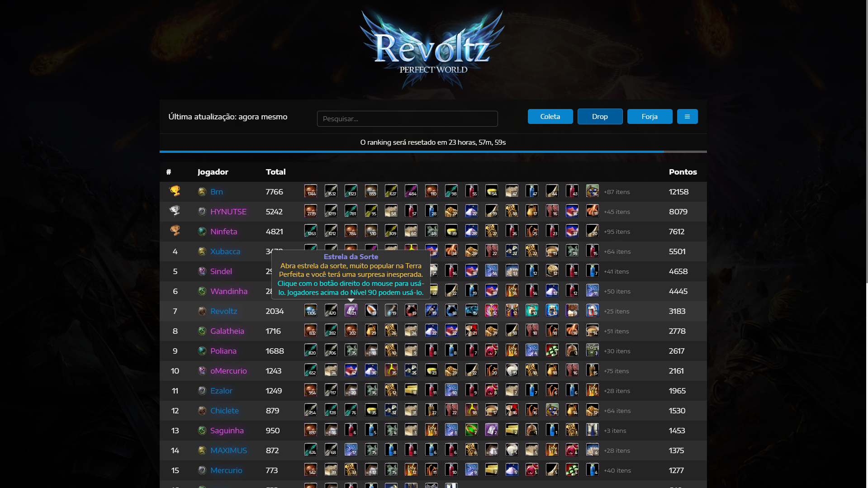Expand Brn's +87 itens list
This screenshot has height=488, width=868.
(617, 192)
